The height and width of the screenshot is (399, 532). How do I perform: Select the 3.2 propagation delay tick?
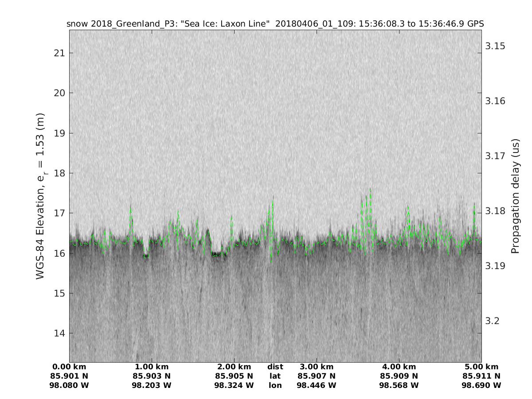click(x=493, y=321)
